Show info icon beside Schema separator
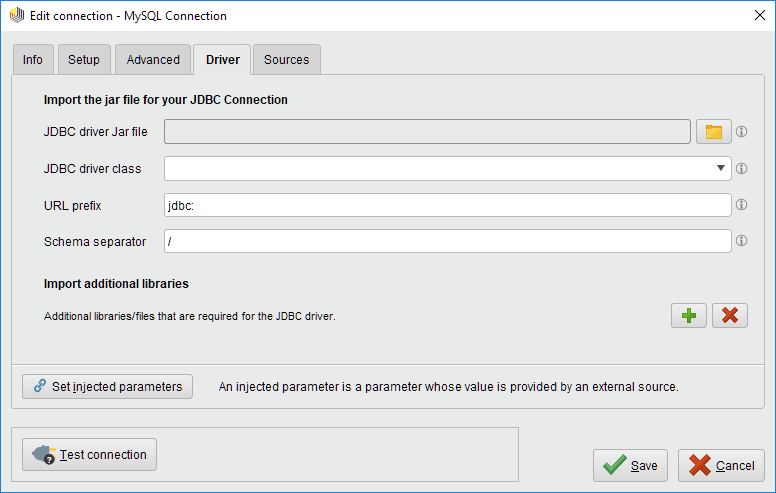Screen dimensions: 776x493 coord(742,241)
